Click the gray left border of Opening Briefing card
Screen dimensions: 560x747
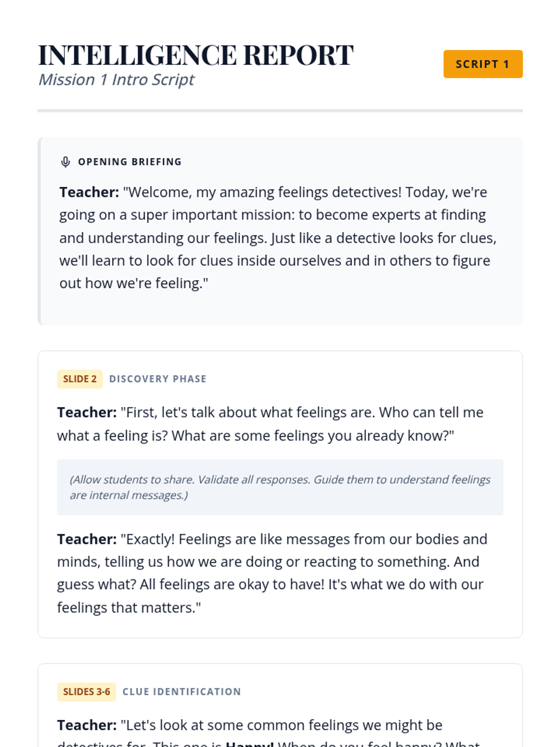coord(39,232)
